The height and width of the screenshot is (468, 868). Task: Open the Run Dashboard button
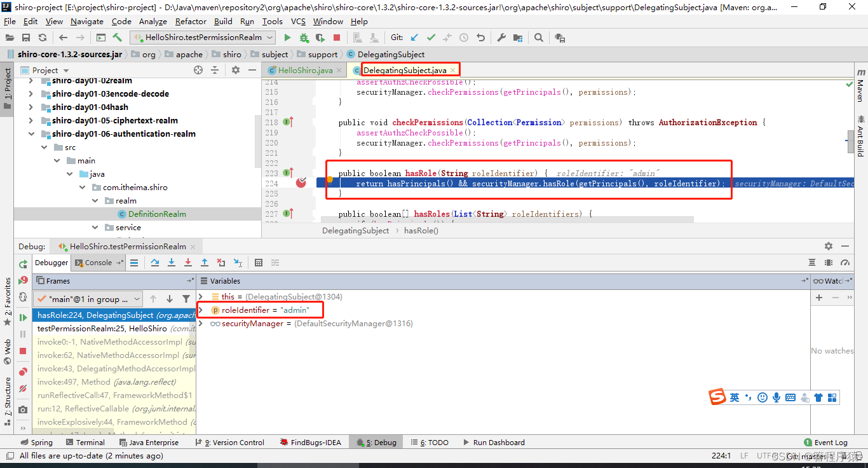[494, 443]
